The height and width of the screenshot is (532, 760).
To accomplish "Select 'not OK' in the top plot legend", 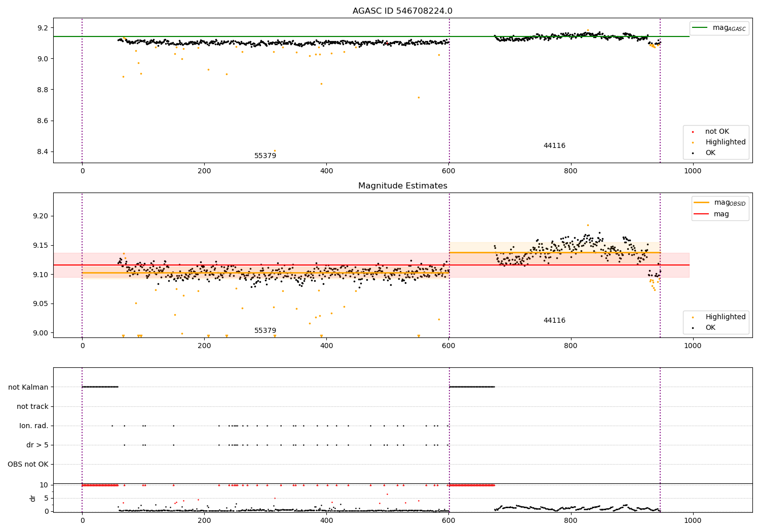I will tap(716, 132).
